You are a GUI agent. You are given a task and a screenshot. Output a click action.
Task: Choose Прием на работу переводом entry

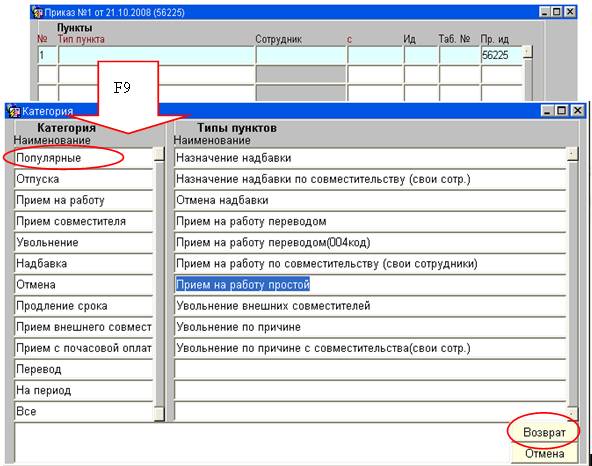pos(370,221)
